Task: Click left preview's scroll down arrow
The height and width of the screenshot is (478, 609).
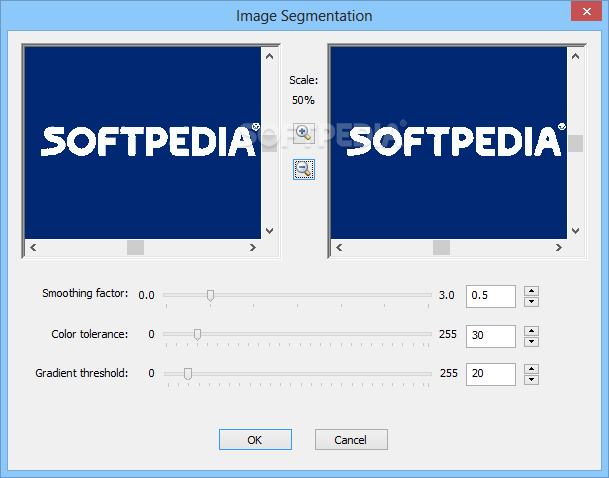Action: pyautogui.click(x=269, y=231)
